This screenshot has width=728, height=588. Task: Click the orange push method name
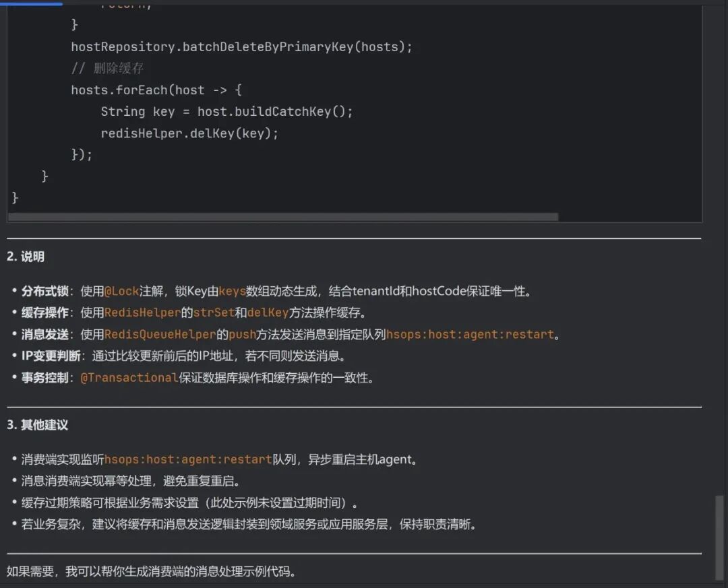242,334
